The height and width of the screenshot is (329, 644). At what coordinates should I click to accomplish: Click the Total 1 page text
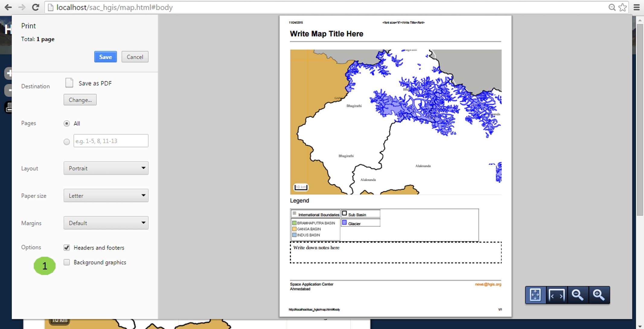pos(38,39)
